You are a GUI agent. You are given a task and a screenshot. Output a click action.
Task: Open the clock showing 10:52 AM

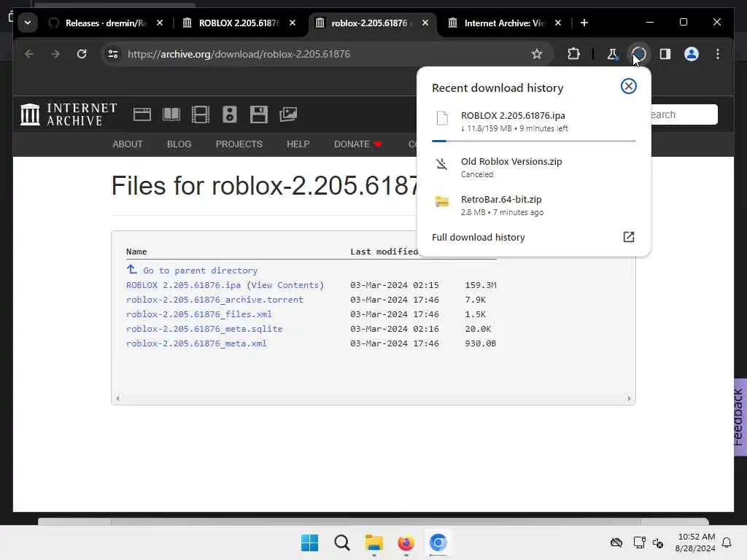(x=695, y=542)
